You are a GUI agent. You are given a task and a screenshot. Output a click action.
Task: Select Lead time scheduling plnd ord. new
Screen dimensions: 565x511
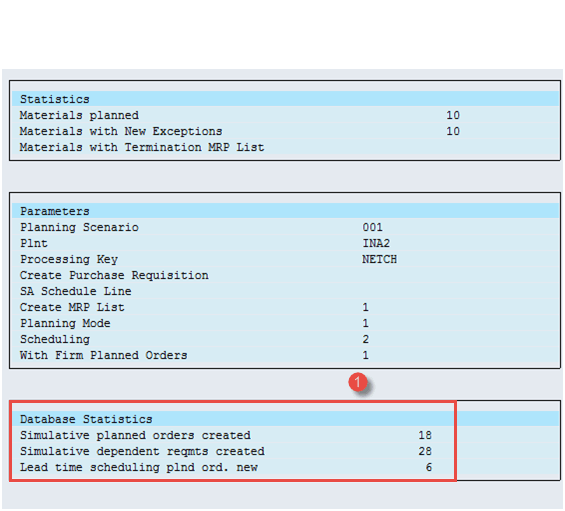[x=139, y=467]
